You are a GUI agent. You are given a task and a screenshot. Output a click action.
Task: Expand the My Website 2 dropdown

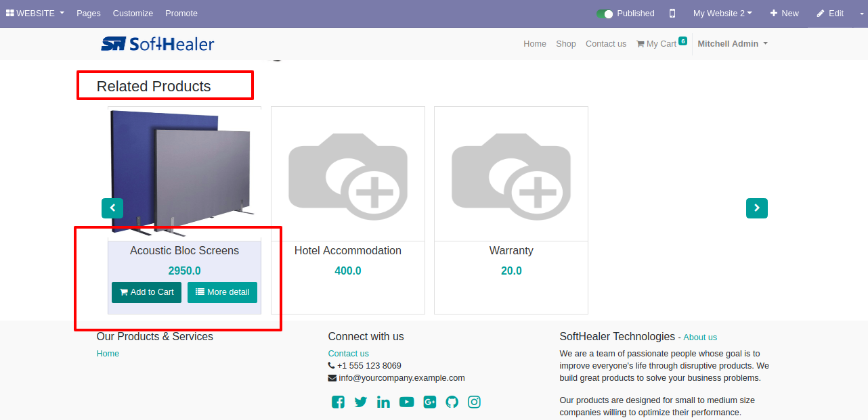722,14
